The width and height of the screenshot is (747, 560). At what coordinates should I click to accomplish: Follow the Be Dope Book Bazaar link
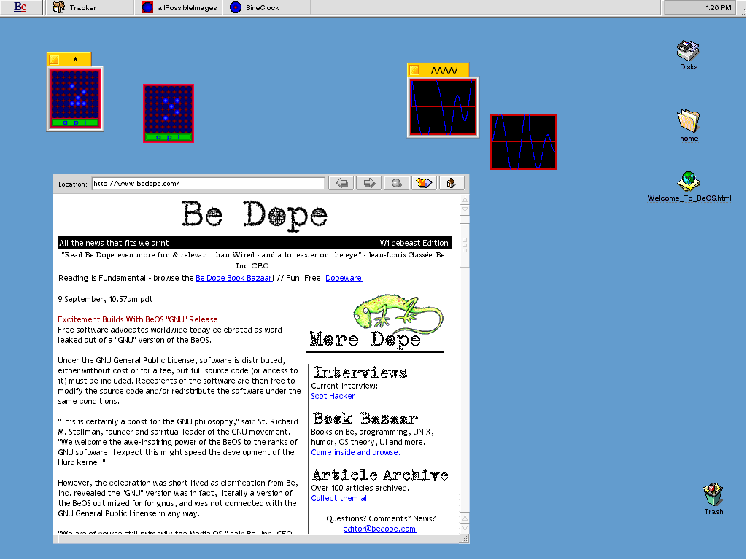(x=233, y=278)
